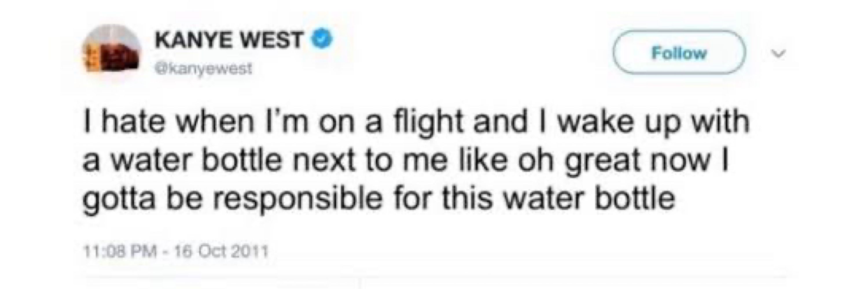Click the @kanyewest handle
The width and height of the screenshot is (868, 289).
coord(203,69)
